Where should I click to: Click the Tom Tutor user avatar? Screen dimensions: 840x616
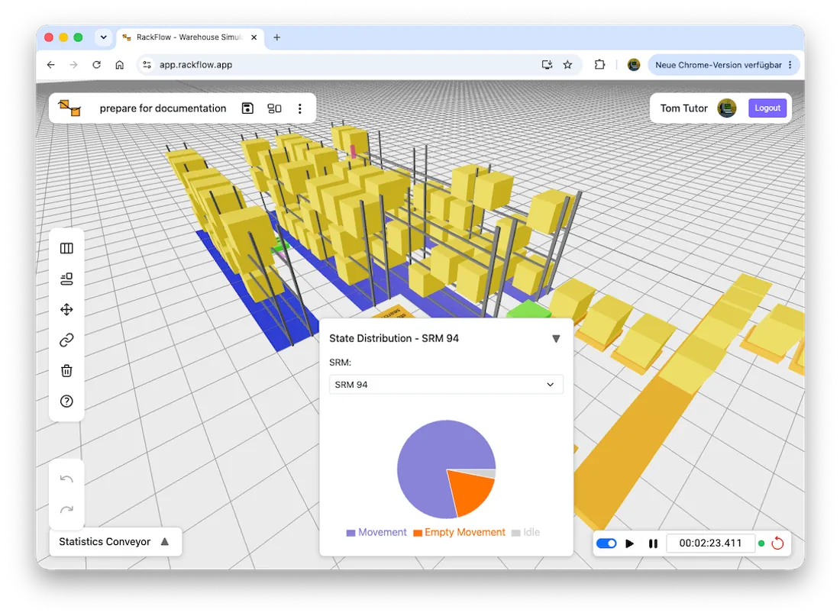pos(727,108)
